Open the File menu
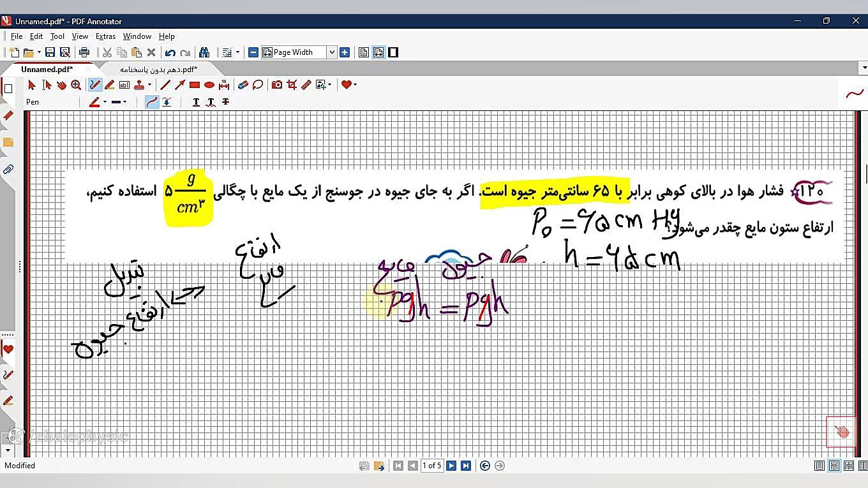 point(17,36)
